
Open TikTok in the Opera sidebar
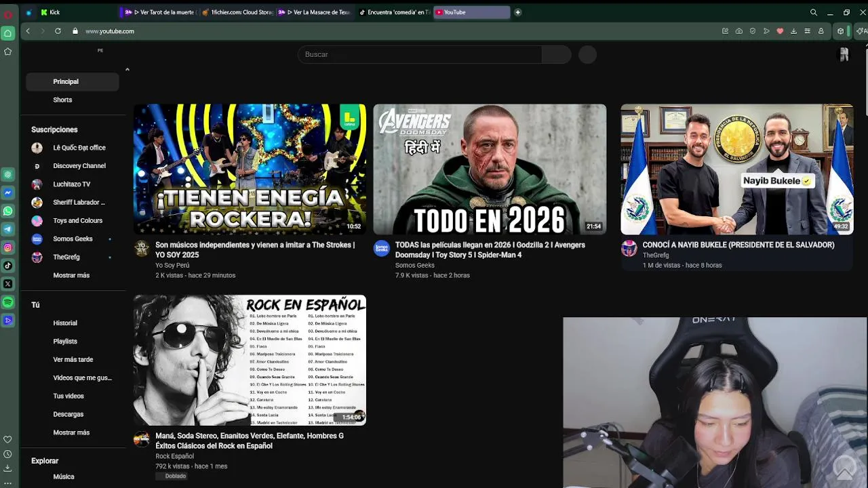pos(8,266)
